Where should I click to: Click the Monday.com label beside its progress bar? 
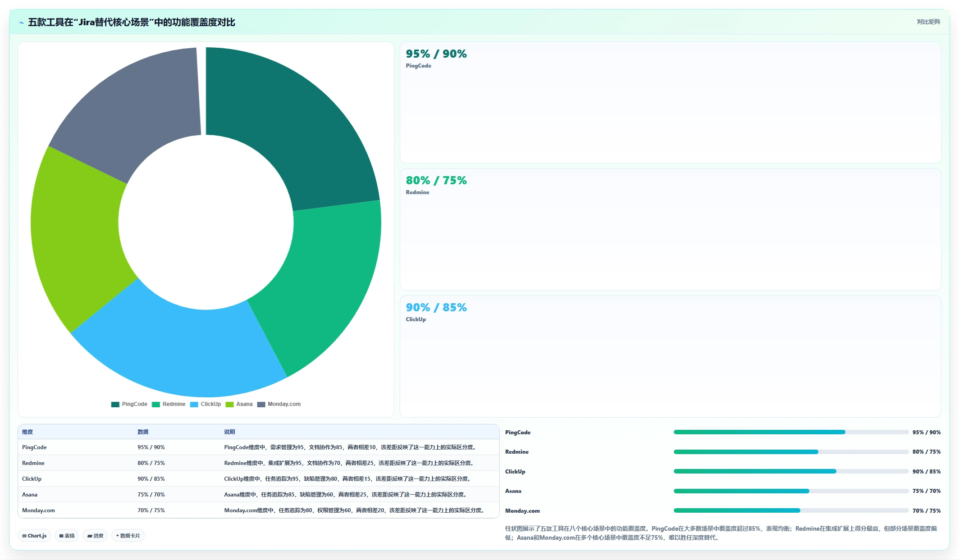522,511
